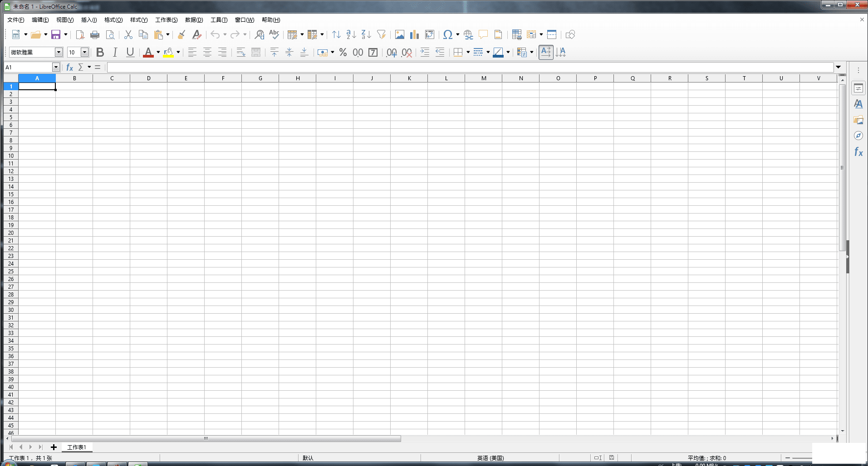Viewport: 868px width, 466px height.
Task: Click the zoom slider in status bar
Action: pos(801,458)
